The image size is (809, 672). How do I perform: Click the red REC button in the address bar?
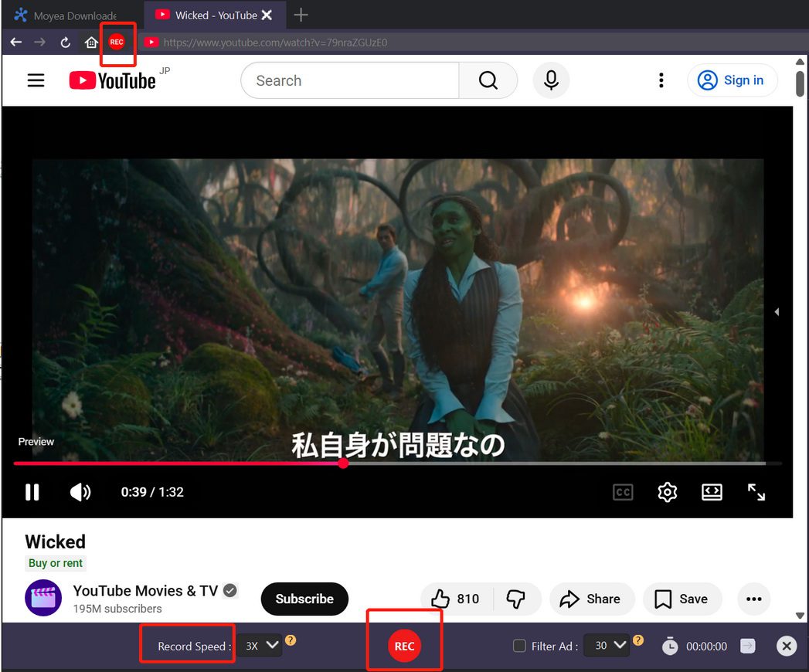click(x=117, y=42)
